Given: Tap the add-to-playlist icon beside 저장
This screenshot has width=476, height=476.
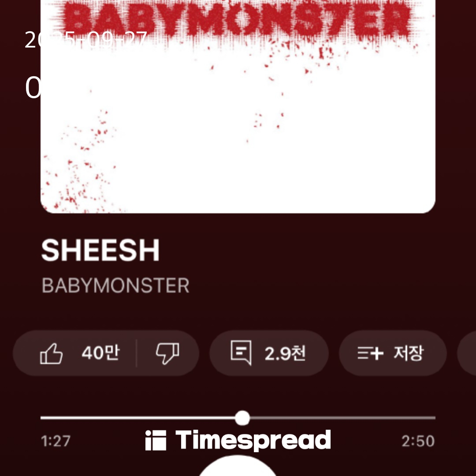Looking at the screenshot, I should point(370,353).
